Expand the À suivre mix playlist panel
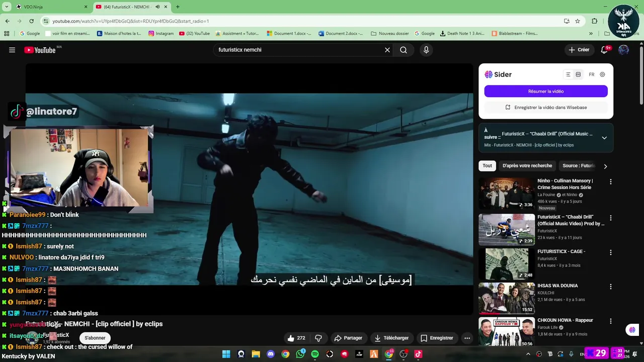The image size is (644, 362). [604, 138]
